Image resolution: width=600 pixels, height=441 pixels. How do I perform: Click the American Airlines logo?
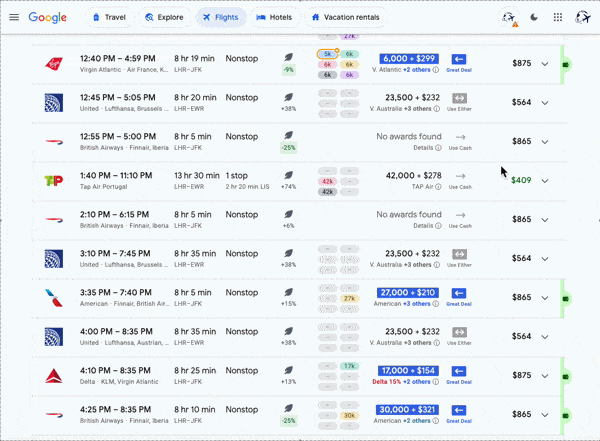coord(54,298)
